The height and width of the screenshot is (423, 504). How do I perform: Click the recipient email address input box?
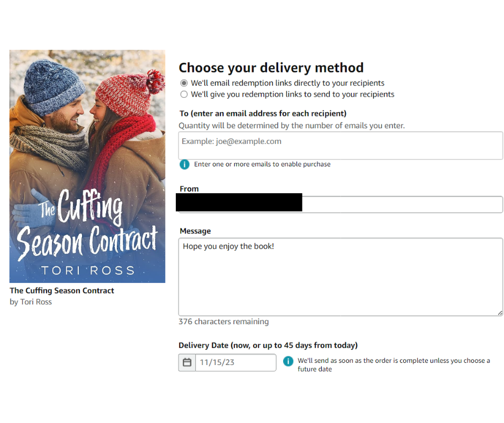tap(340, 145)
